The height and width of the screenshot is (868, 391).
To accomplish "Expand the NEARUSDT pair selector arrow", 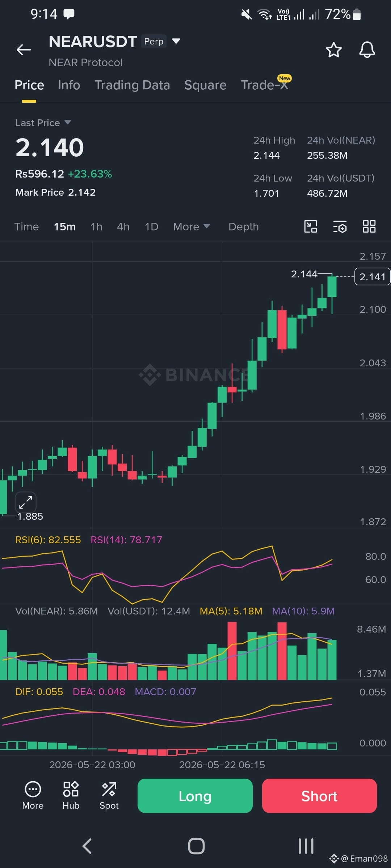I will [x=176, y=41].
